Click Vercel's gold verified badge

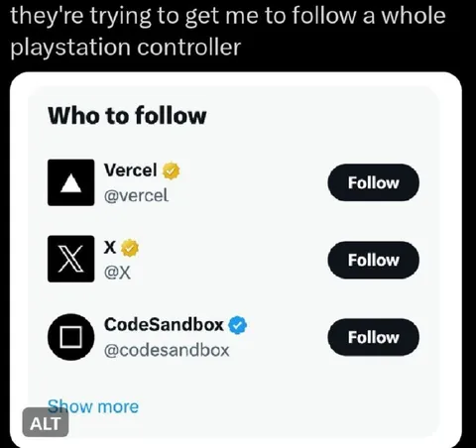[x=171, y=171]
